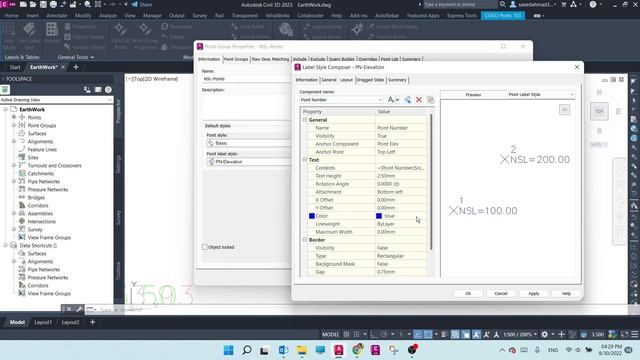Click the Toolspace home icon
This screenshot has width=640, height=360.
click(x=5, y=89)
